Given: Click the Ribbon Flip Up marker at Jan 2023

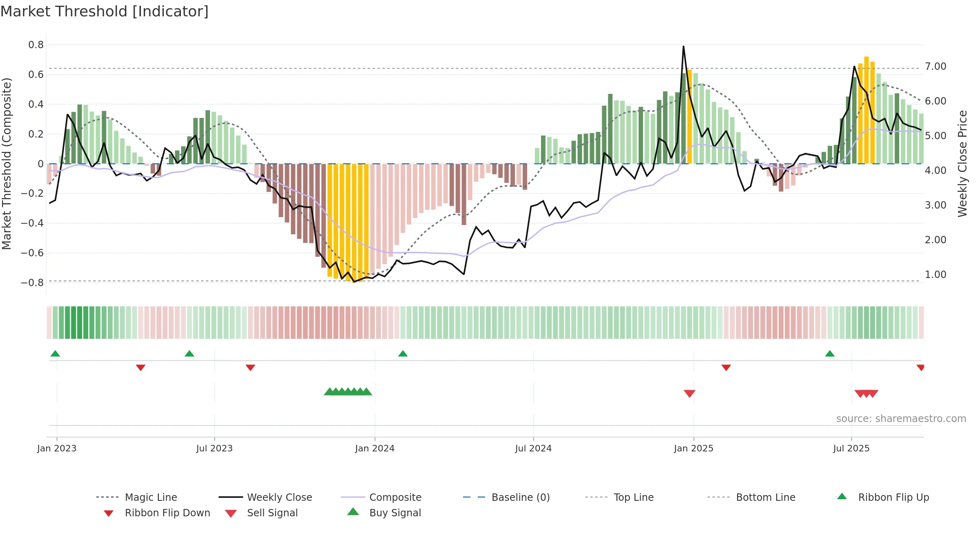Looking at the screenshot, I should coord(55,353).
